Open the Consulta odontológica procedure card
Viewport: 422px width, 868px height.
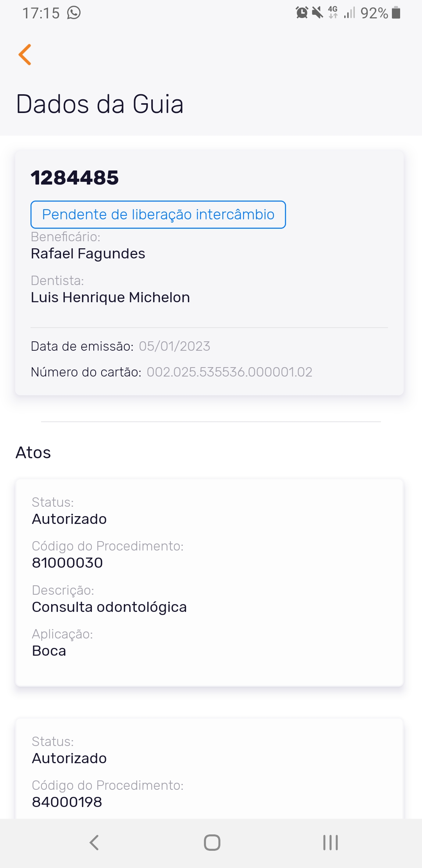209,583
